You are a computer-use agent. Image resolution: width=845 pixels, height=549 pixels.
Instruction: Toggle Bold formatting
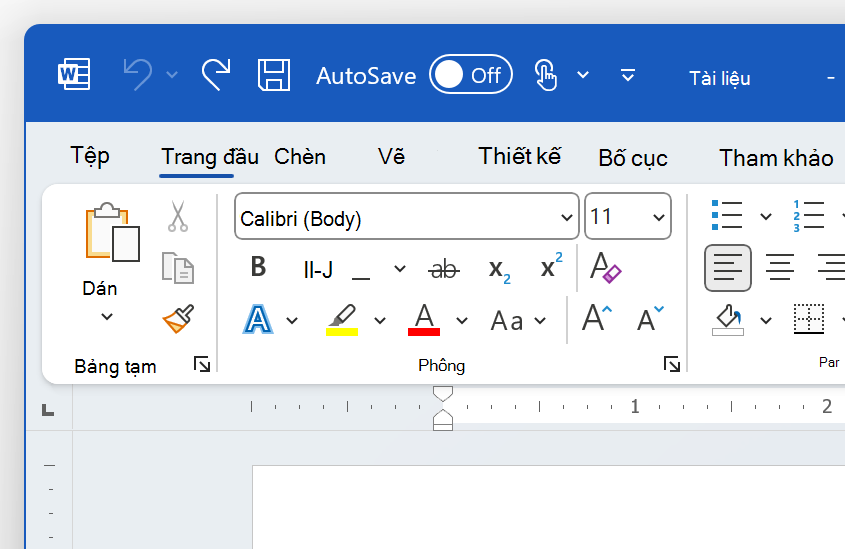click(259, 267)
